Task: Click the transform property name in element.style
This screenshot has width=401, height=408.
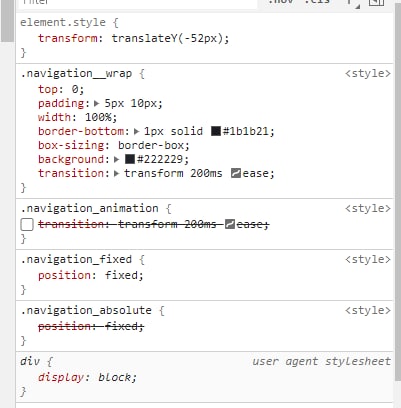Action: click(68, 38)
